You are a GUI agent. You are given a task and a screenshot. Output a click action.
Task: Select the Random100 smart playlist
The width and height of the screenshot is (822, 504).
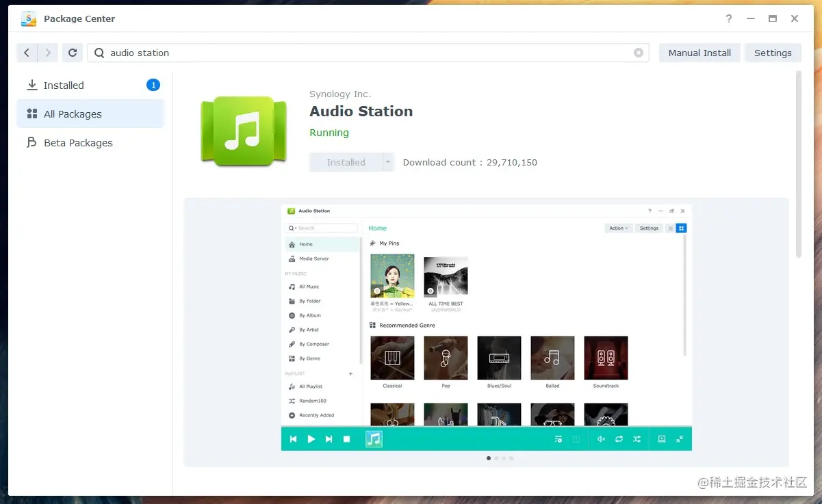click(x=313, y=401)
